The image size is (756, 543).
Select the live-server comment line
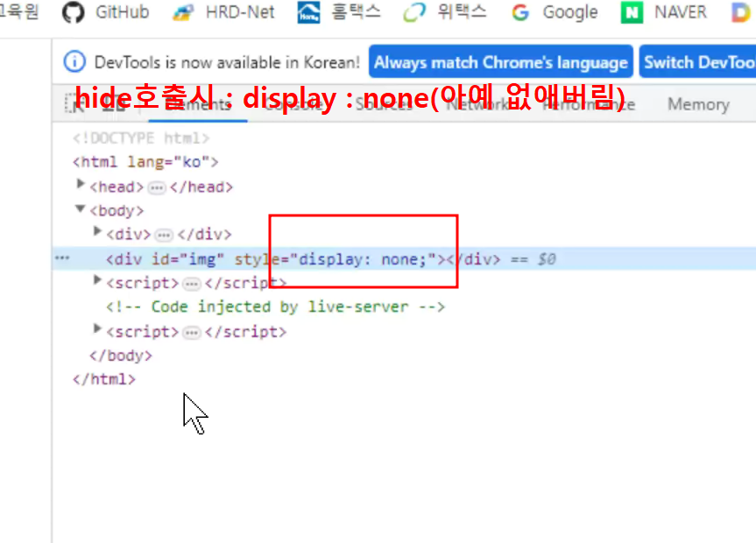(275, 307)
